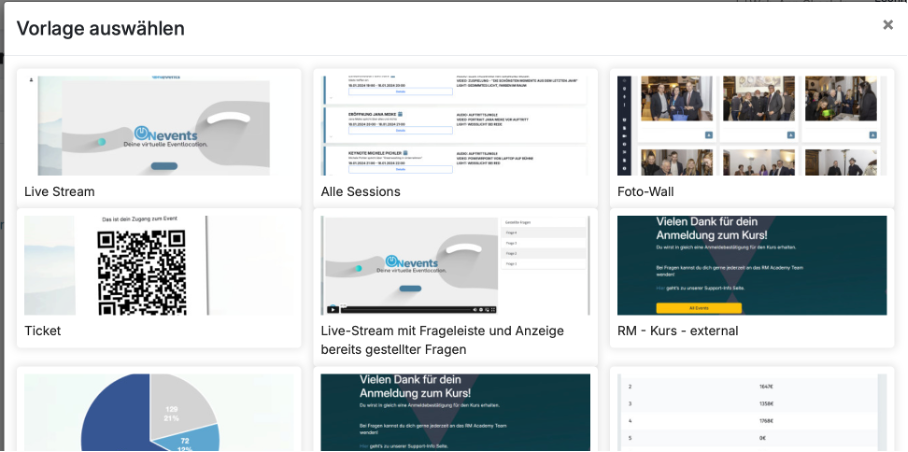Select bottom-row Vielen Dank template preview
908x452 pixels.
[455, 412]
